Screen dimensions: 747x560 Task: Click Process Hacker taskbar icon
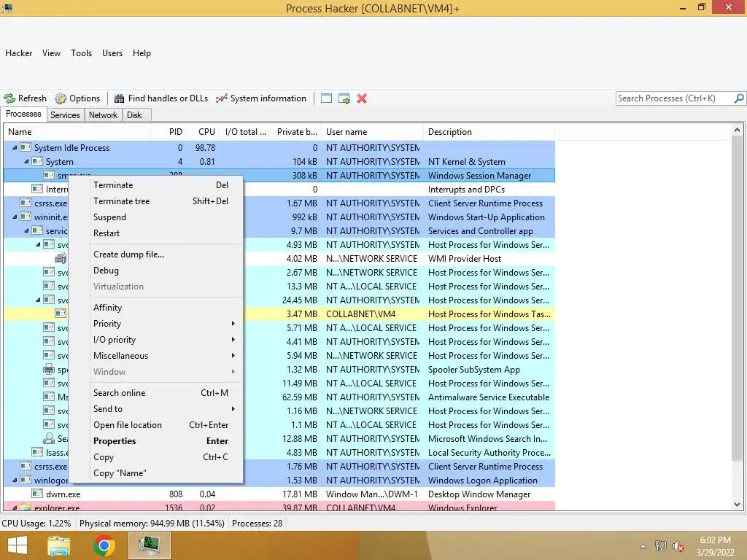tap(149, 545)
